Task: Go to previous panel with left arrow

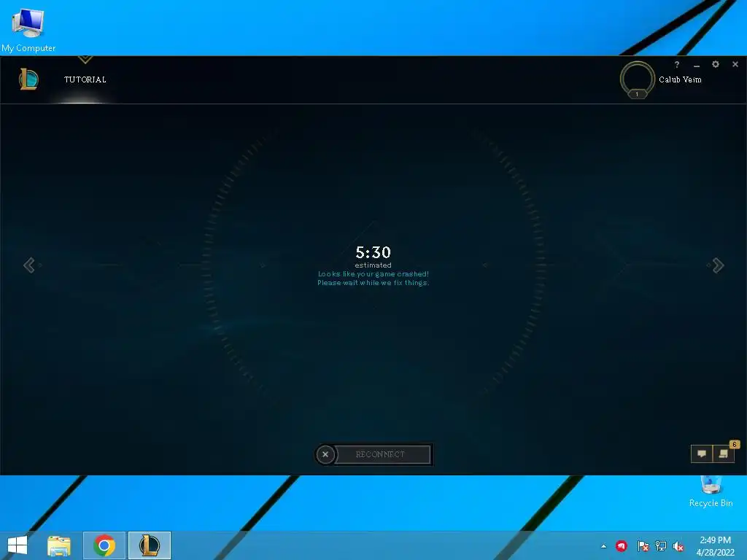Action: (29, 265)
